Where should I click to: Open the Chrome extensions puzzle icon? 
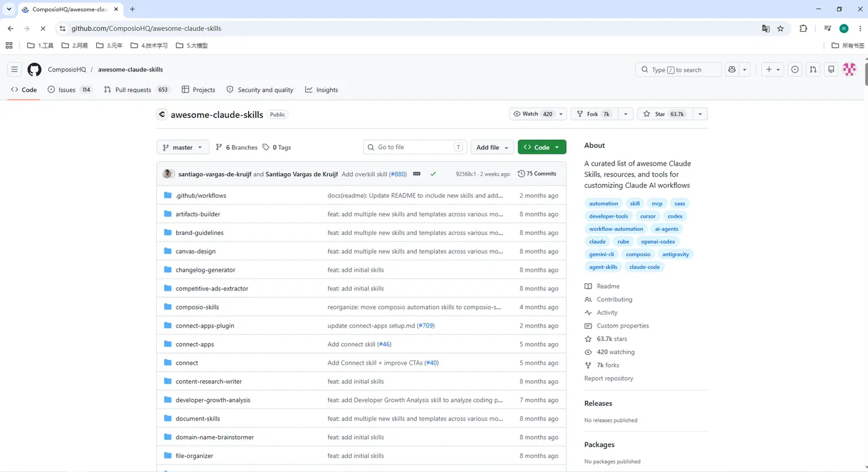pos(804,29)
